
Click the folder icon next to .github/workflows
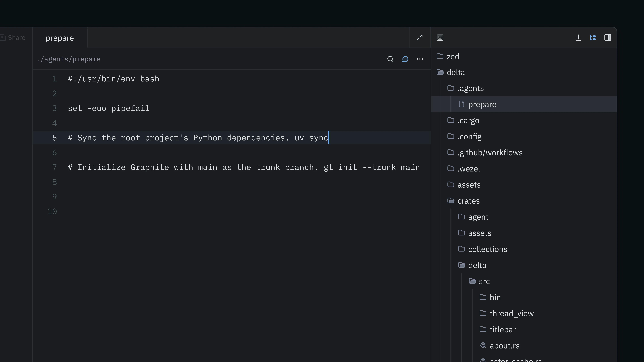tap(451, 152)
